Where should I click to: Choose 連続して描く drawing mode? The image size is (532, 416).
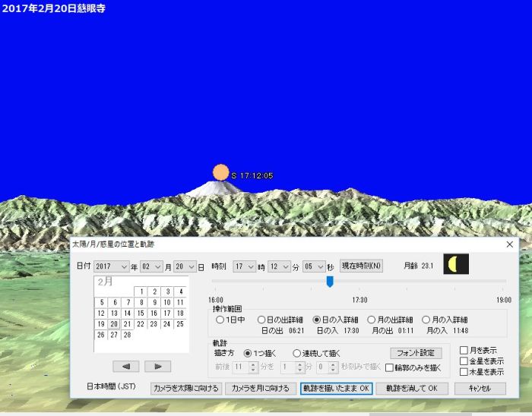click(x=297, y=353)
